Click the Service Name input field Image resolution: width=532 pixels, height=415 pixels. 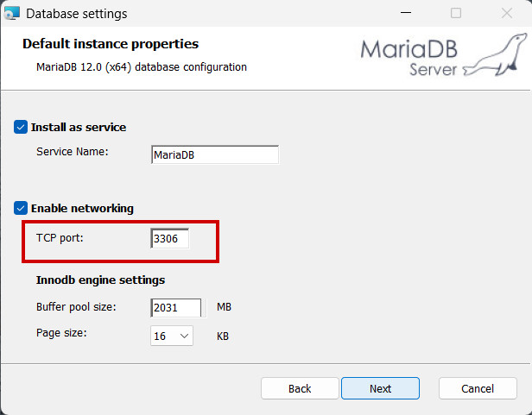coord(215,154)
